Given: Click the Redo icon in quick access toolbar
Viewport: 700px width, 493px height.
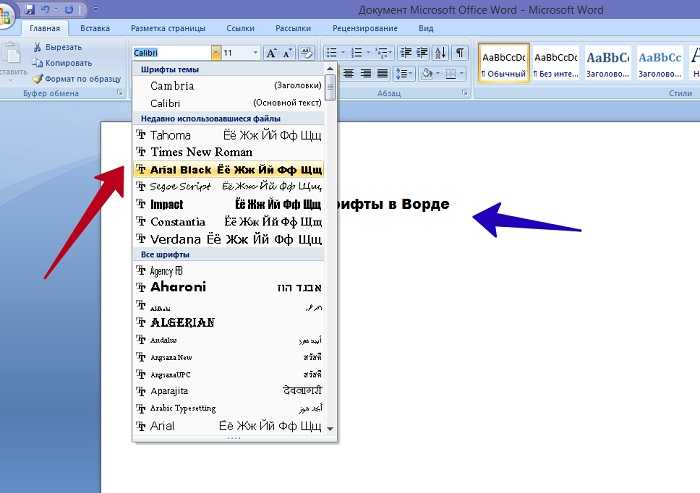Looking at the screenshot, I should 69,9.
